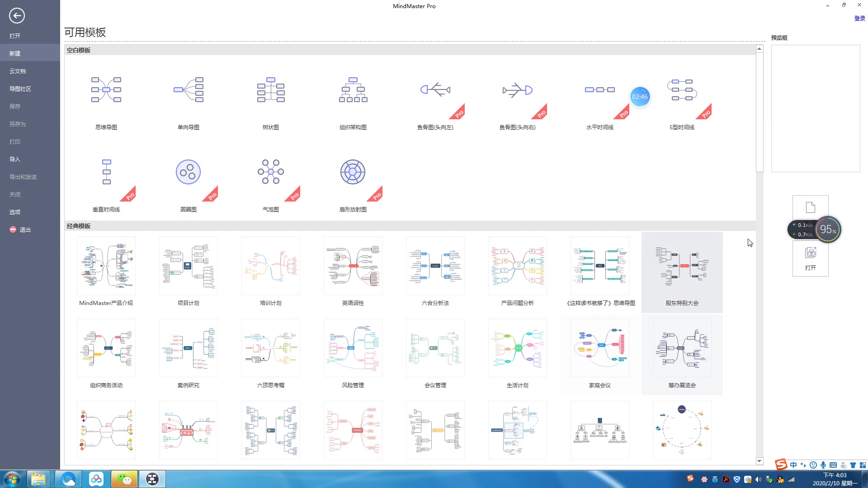Image resolution: width=868 pixels, height=488 pixels.
Task: Click the red 退出 exit icon
Action: (13, 230)
